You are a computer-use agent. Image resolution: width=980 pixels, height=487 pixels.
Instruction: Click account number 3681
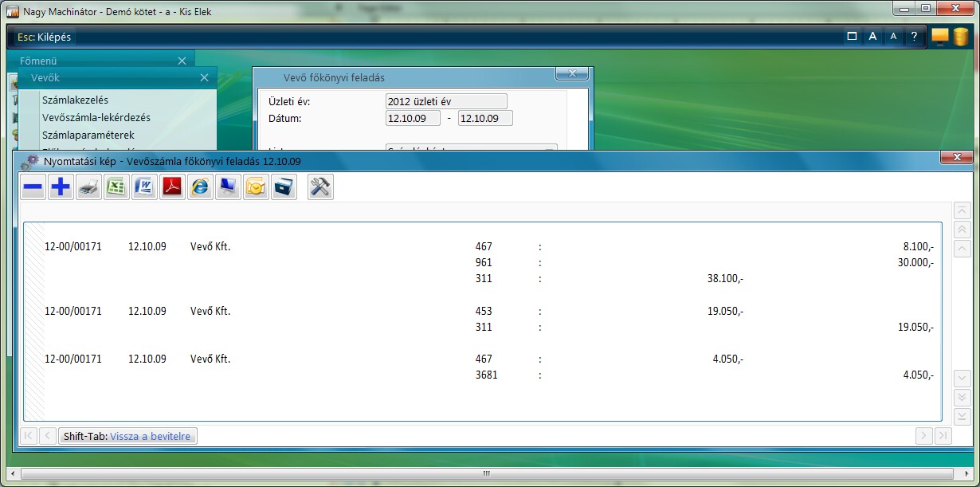click(486, 375)
